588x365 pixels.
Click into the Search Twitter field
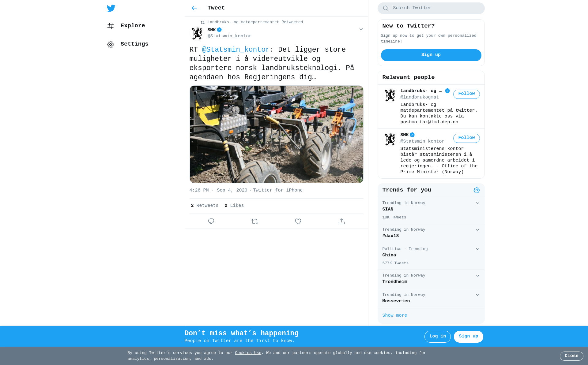click(x=435, y=8)
